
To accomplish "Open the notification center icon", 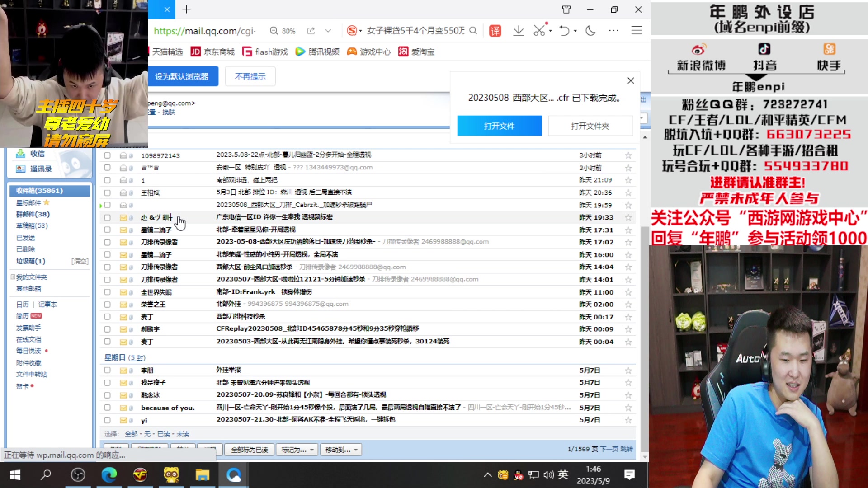I will click(629, 475).
